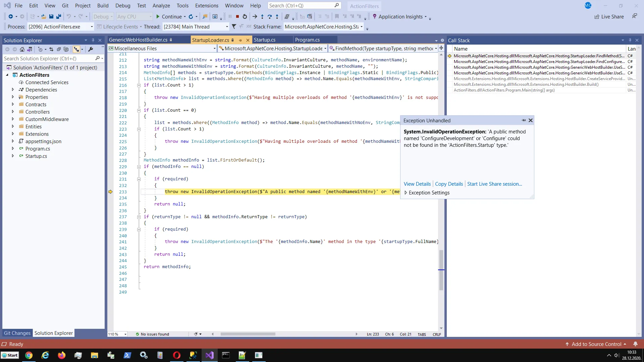This screenshot has height=362, width=644.
Task: Click the View Details link
Action: tap(417, 184)
